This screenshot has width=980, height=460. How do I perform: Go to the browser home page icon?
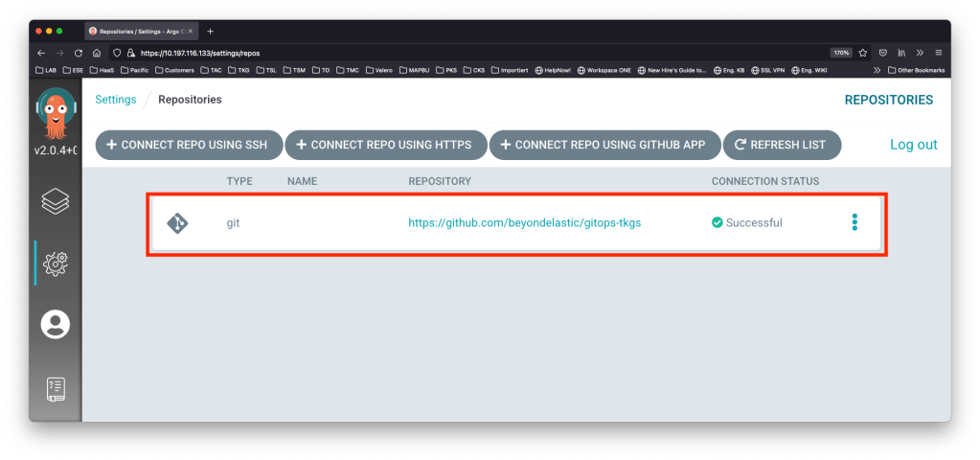(x=98, y=53)
